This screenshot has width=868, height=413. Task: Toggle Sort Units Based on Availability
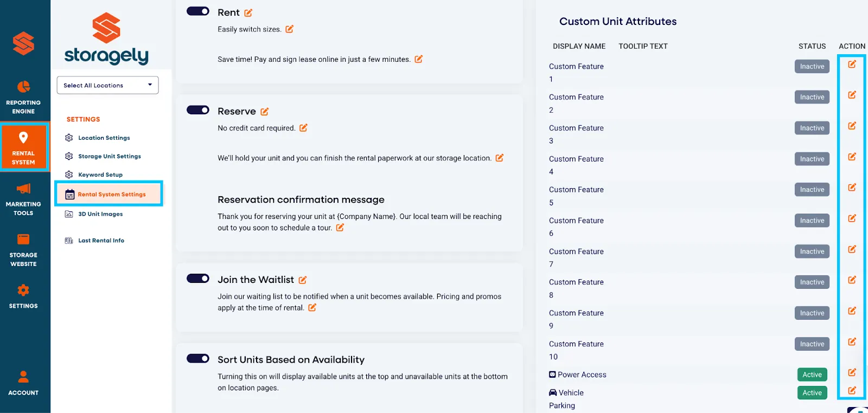point(198,358)
